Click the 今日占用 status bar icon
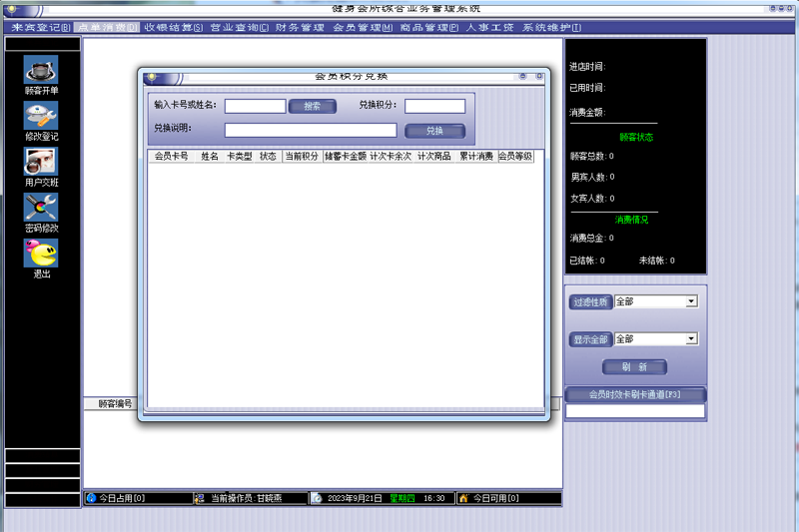The image size is (799, 532). 92,498
